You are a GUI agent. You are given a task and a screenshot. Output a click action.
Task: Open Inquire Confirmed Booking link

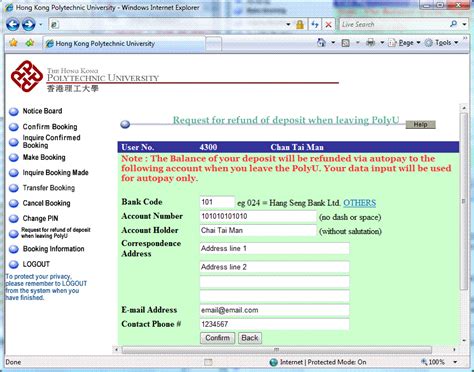point(51,141)
